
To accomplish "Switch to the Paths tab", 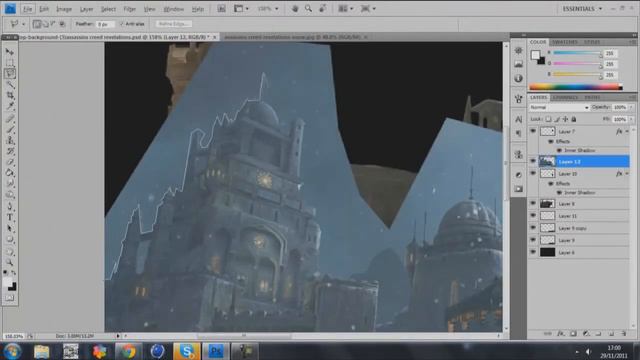I will [x=592, y=98].
